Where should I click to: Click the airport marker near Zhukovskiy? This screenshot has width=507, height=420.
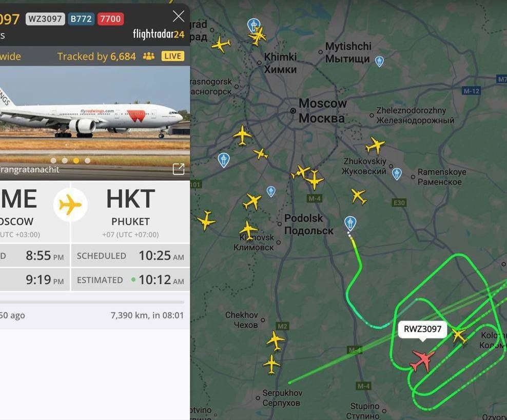(397, 174)
